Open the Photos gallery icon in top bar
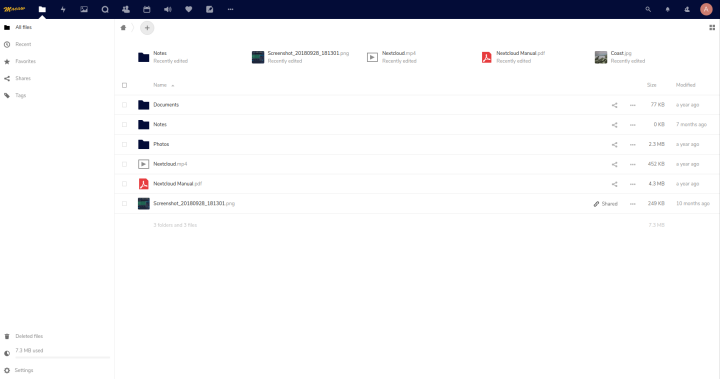 84,9
